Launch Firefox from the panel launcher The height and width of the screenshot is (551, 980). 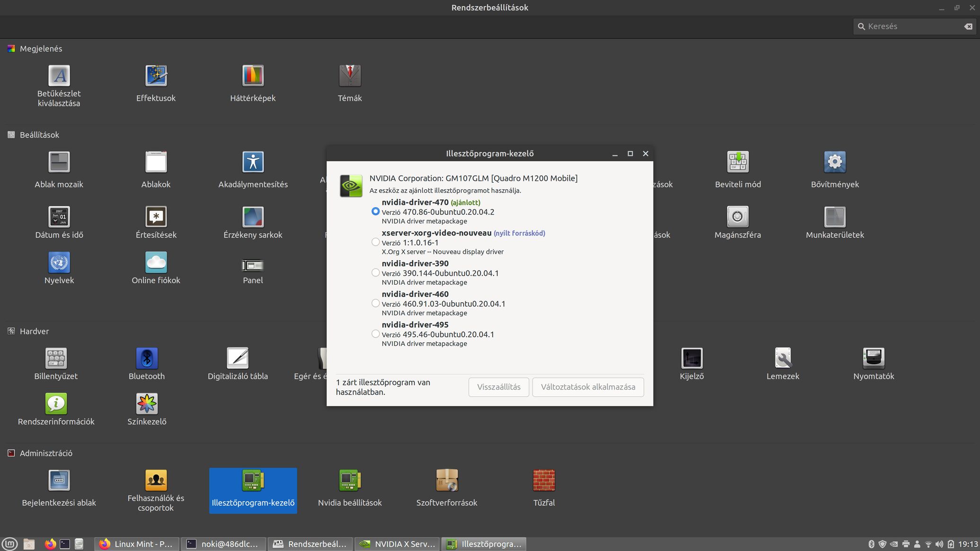(50, 544)
